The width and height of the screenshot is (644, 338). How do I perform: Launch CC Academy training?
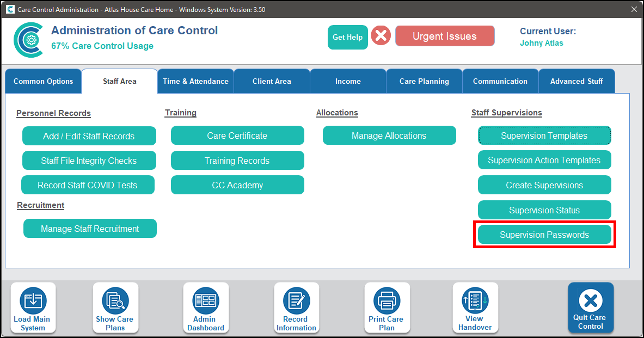237,185
